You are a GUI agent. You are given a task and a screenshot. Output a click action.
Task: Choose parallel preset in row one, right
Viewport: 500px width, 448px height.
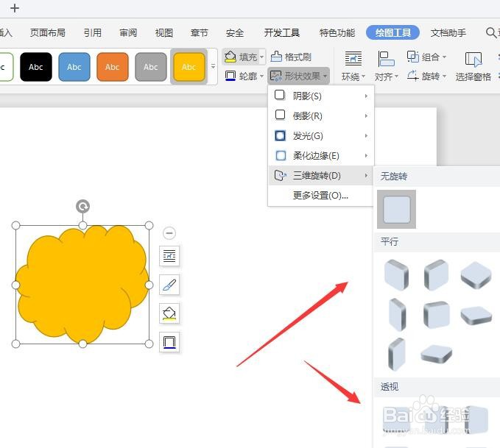tap(476, 275)
